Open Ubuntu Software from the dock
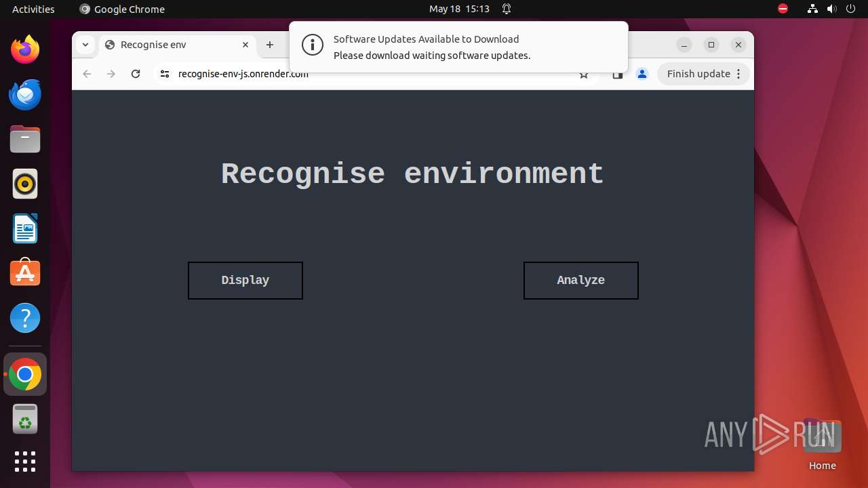This screenshot has width=868, height=488. [25, 273]
